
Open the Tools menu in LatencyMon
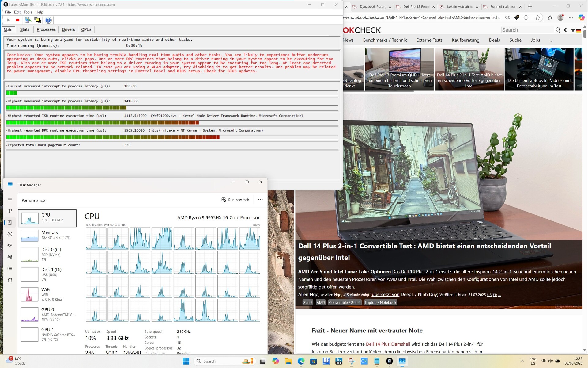click(28, 12)
